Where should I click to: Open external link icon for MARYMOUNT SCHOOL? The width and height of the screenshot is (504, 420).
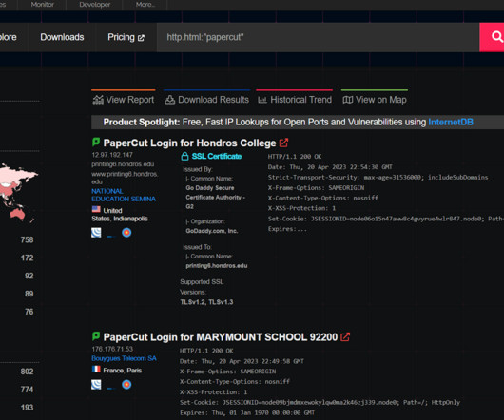point(345,336)
